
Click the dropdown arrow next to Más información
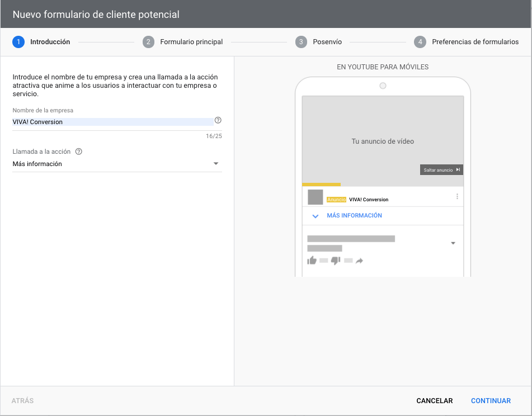(x=216, y=164)
